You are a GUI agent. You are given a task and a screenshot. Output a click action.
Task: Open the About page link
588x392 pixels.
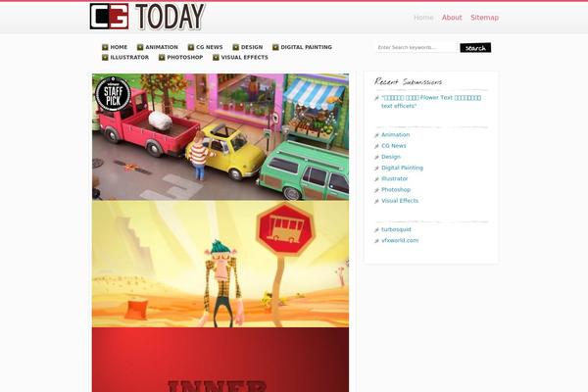[452, 18]
